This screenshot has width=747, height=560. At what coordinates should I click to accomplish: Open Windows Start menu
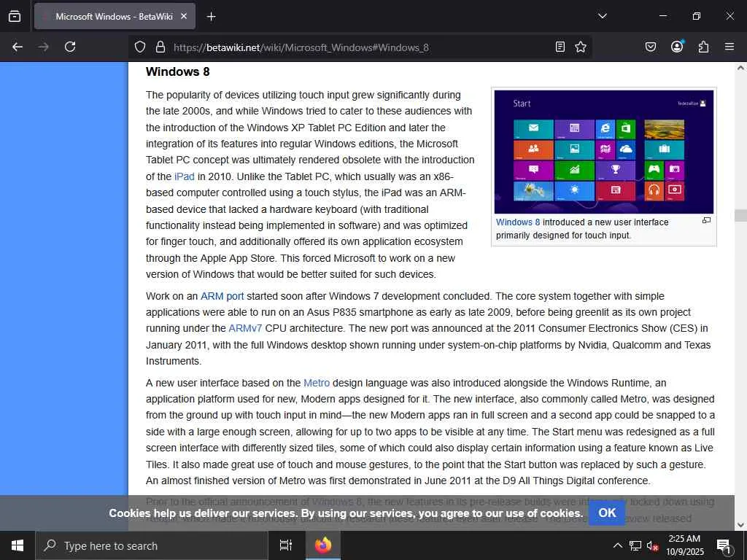[18, 545]
